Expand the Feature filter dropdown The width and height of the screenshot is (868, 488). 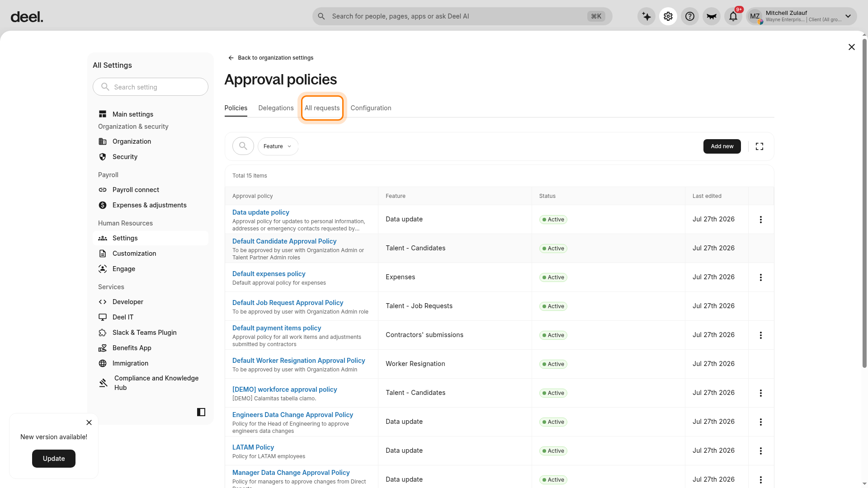(278, 146)
